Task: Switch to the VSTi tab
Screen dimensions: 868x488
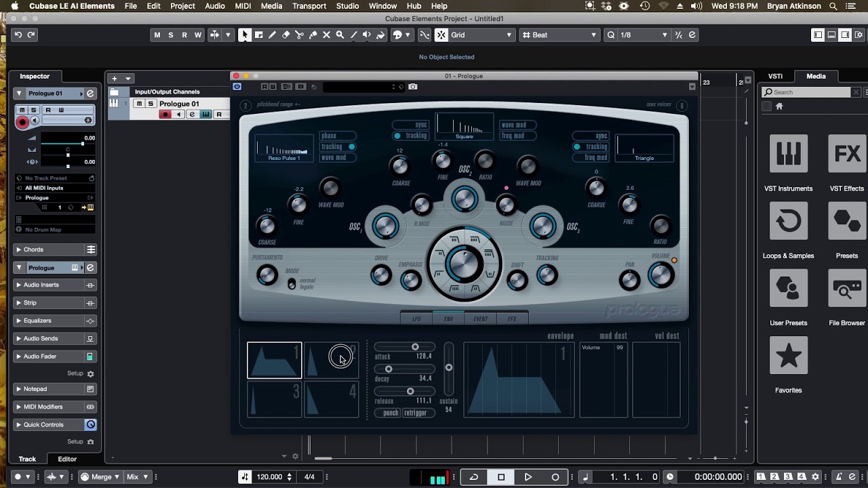Action: pyautogui.click(x=775, y=77)
